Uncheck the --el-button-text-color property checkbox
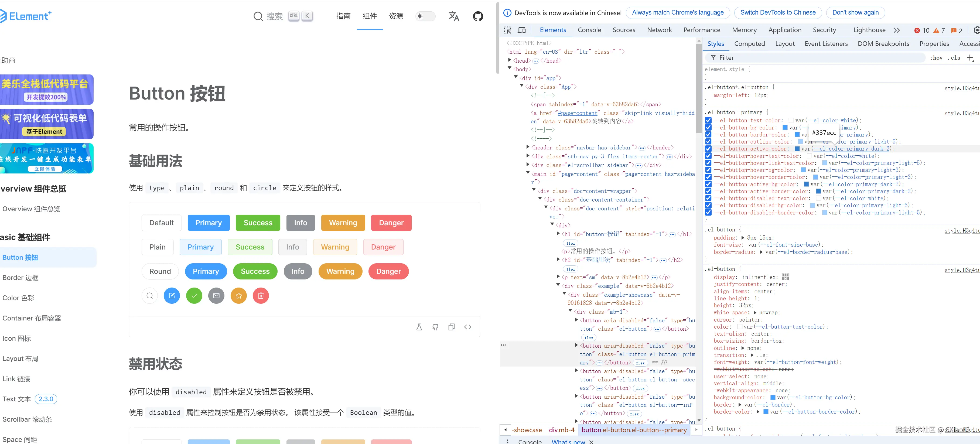Screen dimensions: 980x444 [708, 120]
